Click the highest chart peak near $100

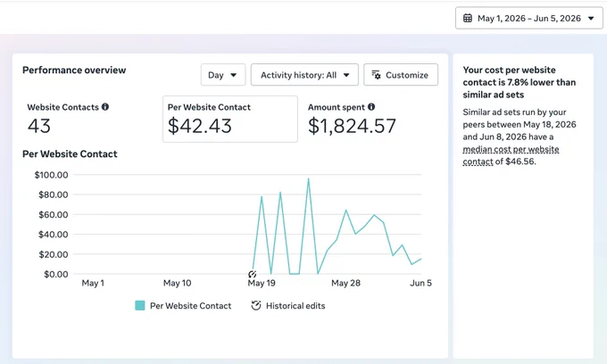[x=309, y=178]
